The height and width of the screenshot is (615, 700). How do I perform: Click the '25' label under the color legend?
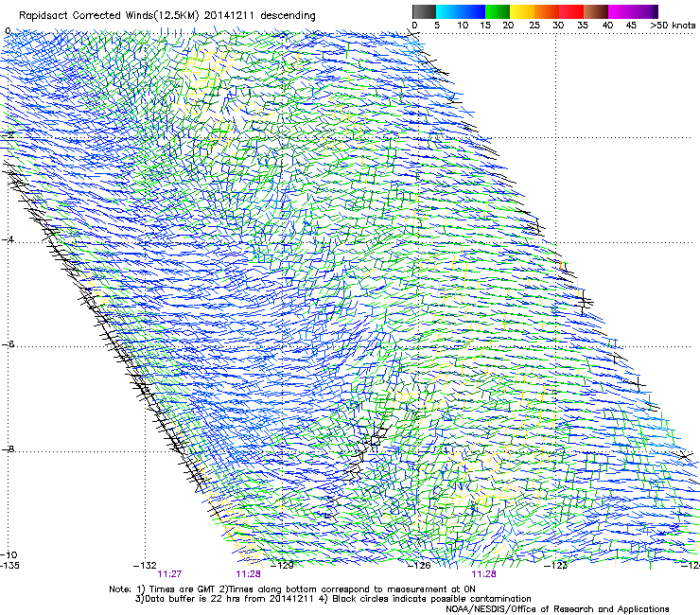click(534, 26)
